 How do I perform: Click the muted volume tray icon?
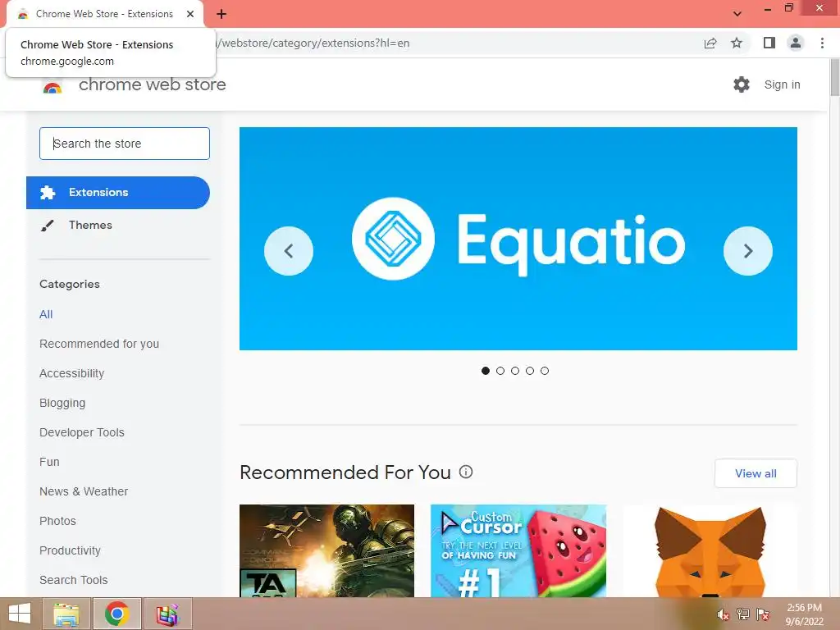(724, 614)
